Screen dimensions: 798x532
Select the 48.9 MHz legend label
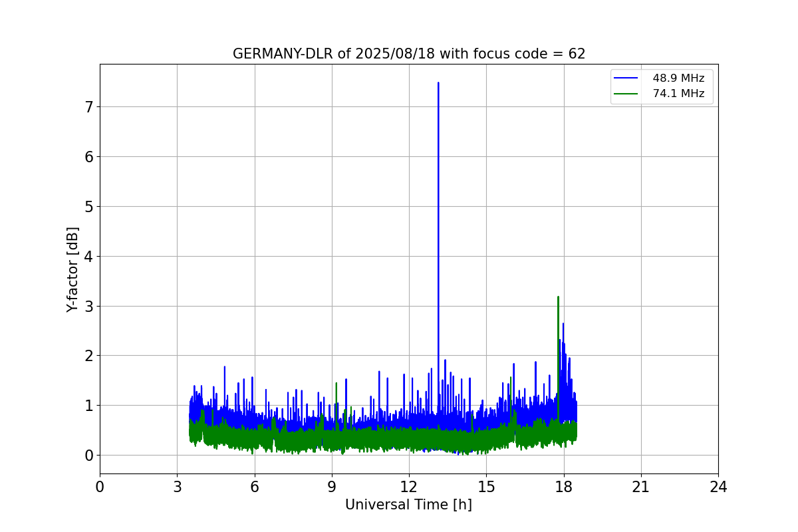(678, 78)
